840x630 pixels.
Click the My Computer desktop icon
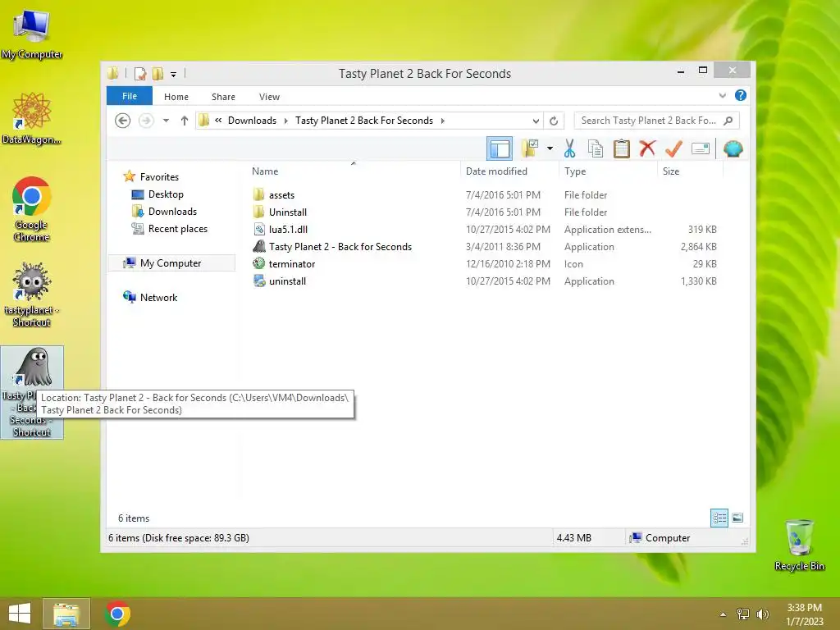(32, 34)
